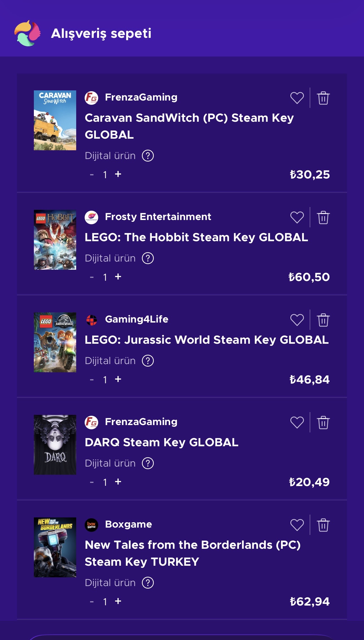Show digital product info for Caravan SandWitch
The image size is (364, 640).
click(148, 156)
